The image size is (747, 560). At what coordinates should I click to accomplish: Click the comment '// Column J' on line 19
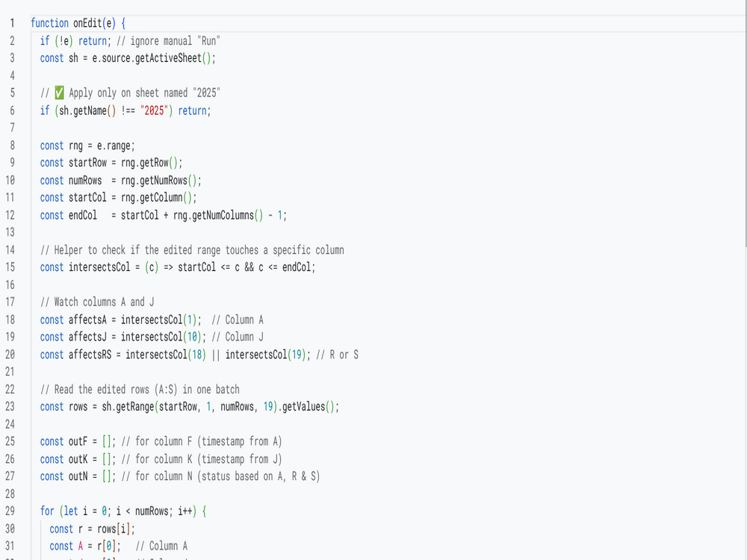pyautogui.click(x=238, y=337)
